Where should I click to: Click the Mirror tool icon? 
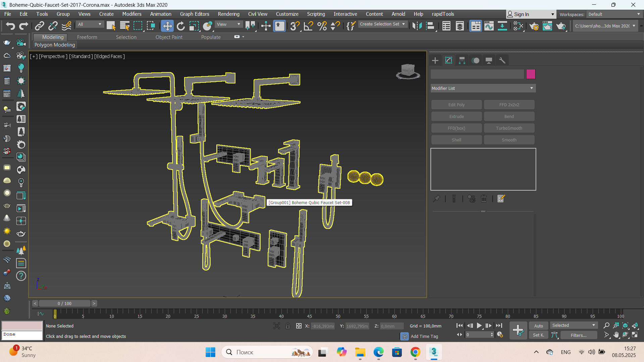[x=417, y=26]
